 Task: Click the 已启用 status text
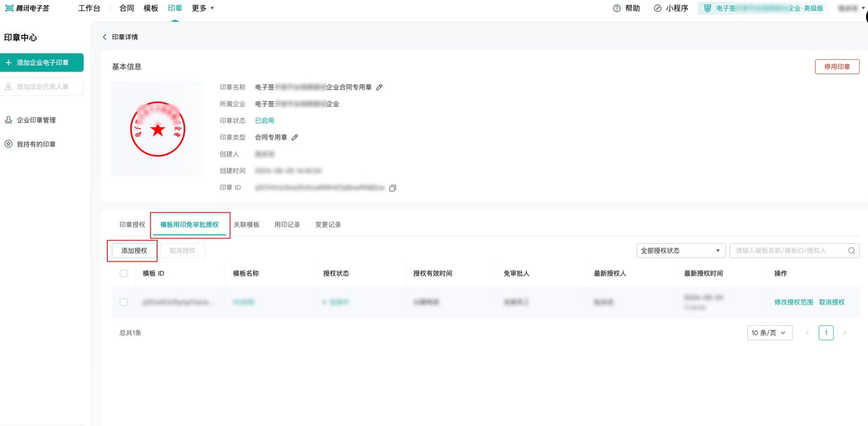tap(265, 120)
